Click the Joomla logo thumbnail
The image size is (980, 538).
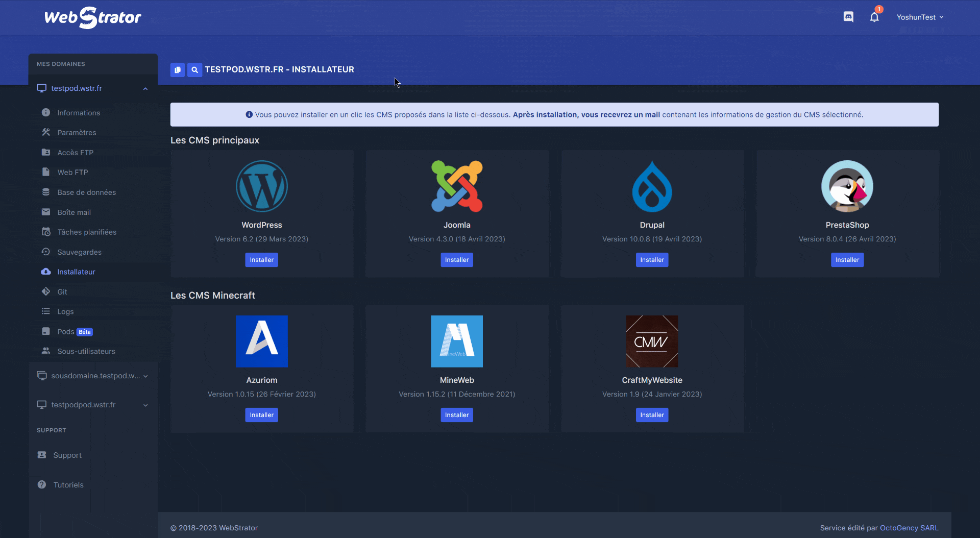click(457, 186)
